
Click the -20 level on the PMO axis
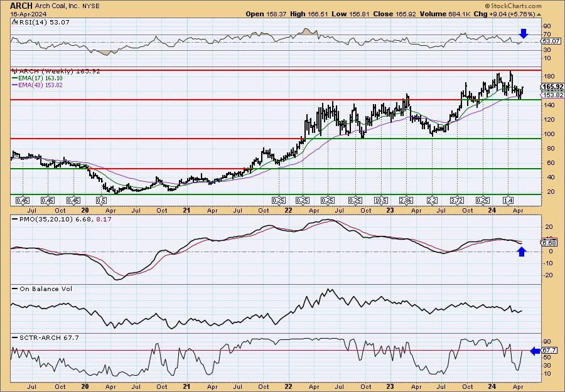[547, 275]
